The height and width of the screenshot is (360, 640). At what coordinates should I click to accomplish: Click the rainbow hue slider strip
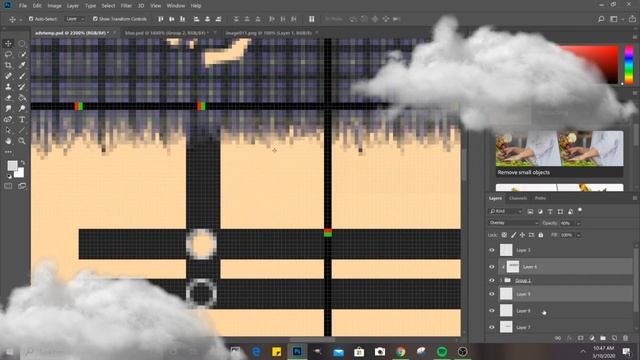point(629,65)
